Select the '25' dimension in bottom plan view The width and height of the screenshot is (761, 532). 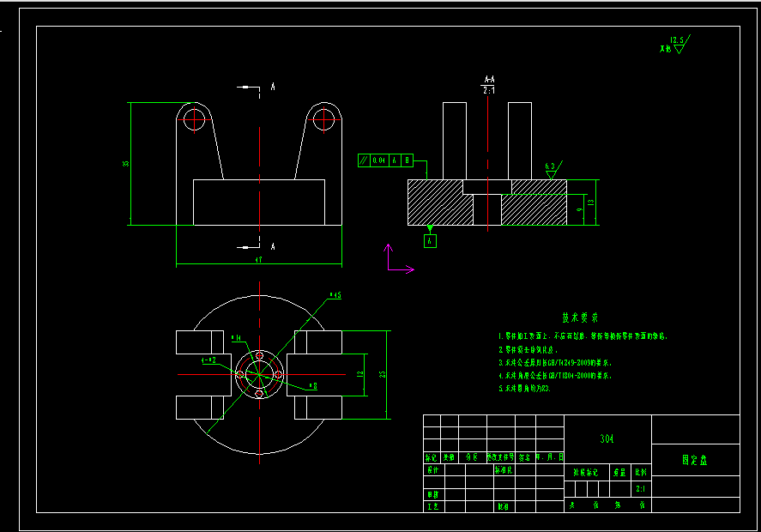[383, 374]
